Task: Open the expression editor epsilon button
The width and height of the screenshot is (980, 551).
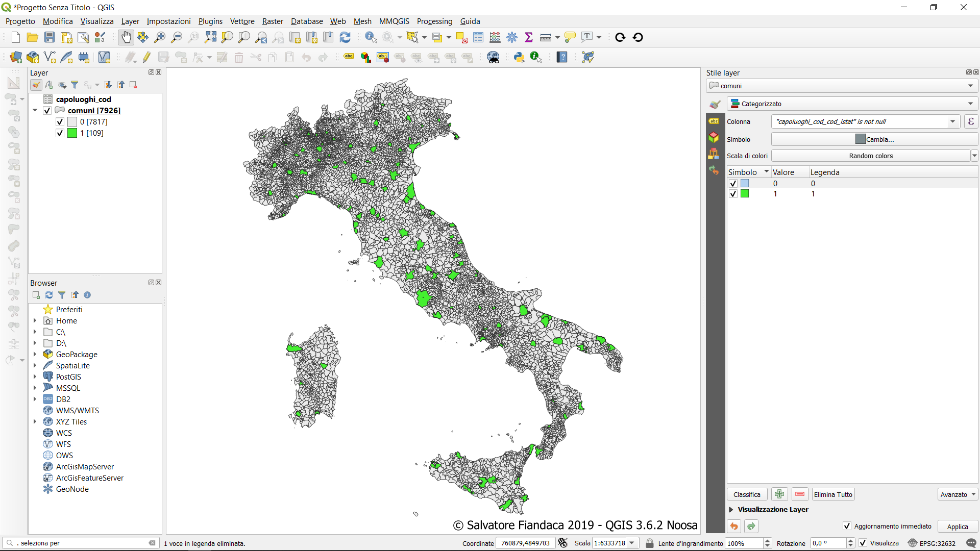Action: [970, 121]
